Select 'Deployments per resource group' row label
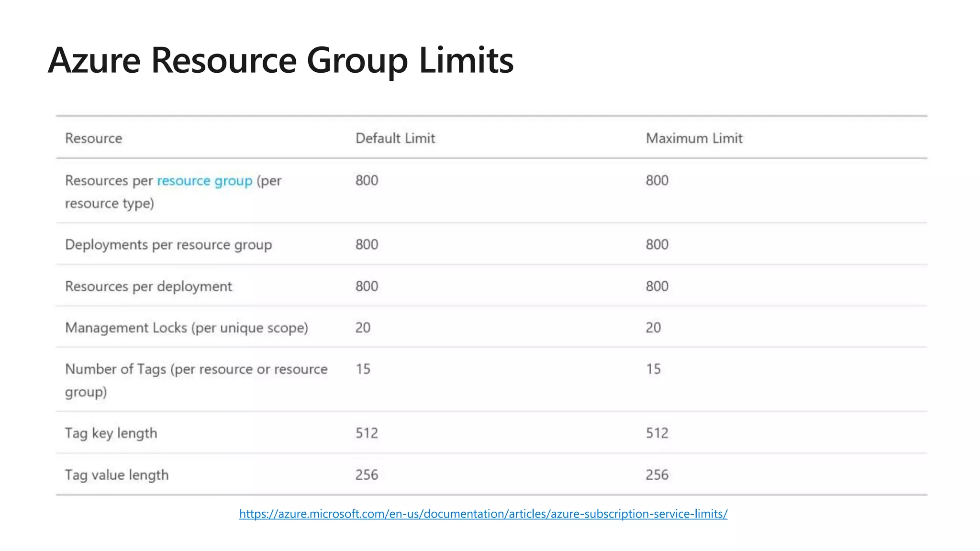Screen dimensions: 980x551 pos(168,245)
